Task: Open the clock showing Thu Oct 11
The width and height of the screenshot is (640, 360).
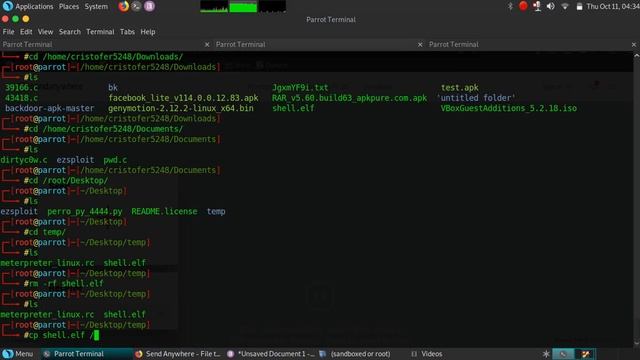Action: (613, 7)
